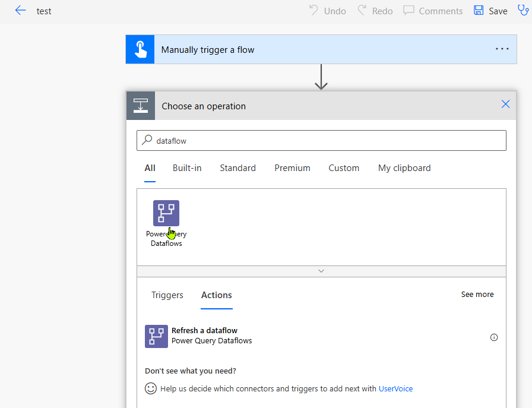Click into the dataflow search field
The height and width of the screenshot is (408, 532).
click(x=321, y=141)
